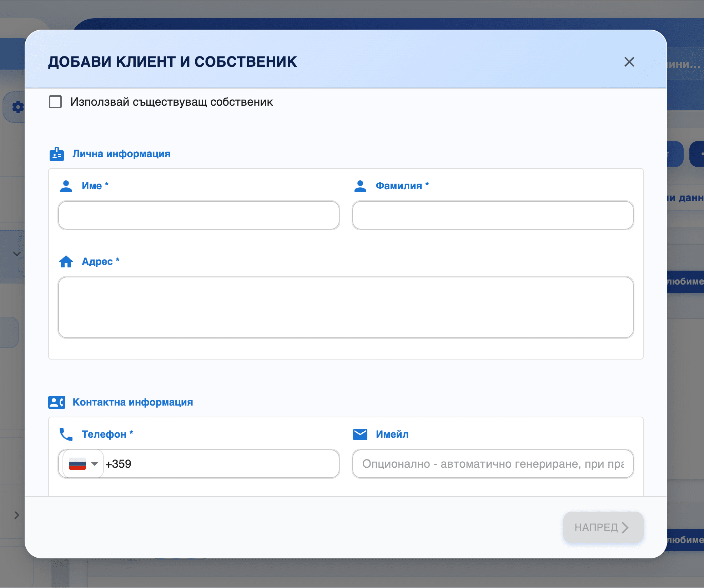Screen dimensions: 704x588
Task: Click the Име * field label
Action: click(95, 186)
